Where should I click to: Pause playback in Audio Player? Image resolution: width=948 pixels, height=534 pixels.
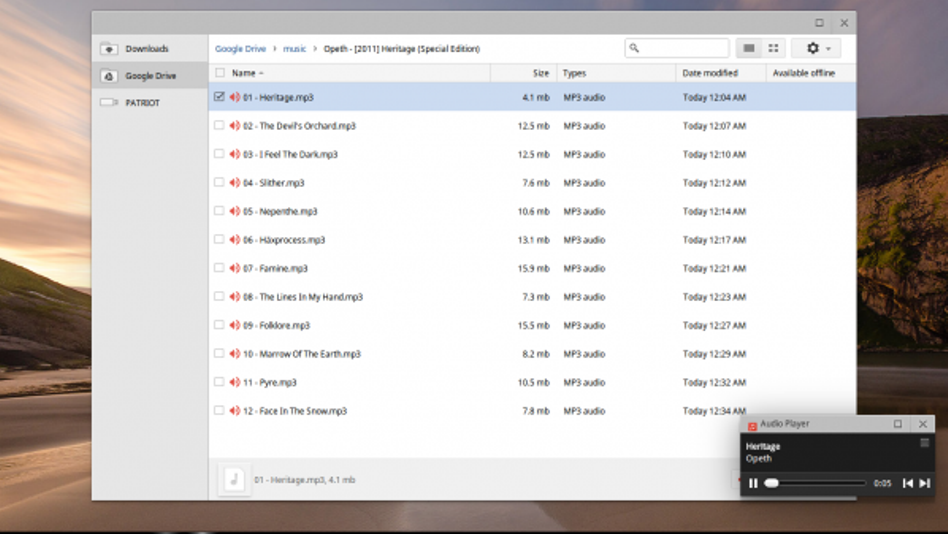tap(753, 483)
